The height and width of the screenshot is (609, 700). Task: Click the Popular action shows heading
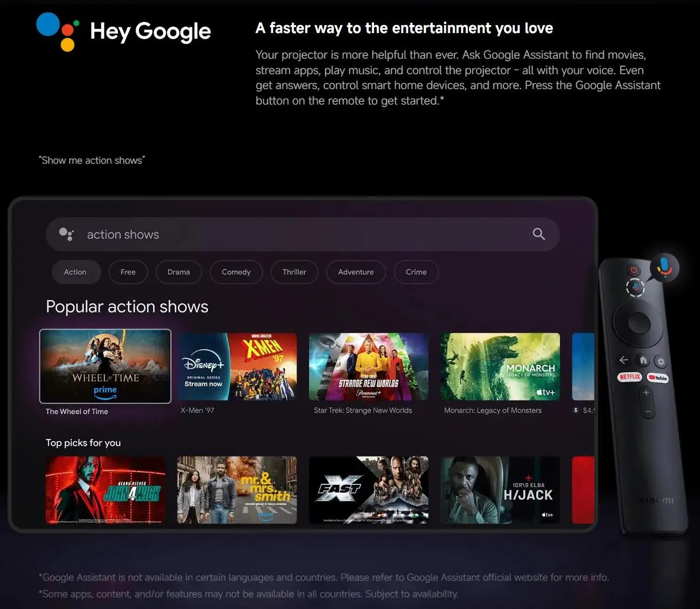point(127,307)
